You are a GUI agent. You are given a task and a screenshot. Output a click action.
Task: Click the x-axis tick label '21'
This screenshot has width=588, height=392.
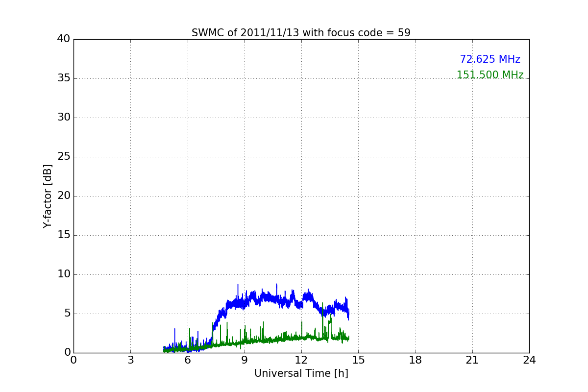[472, 360]
